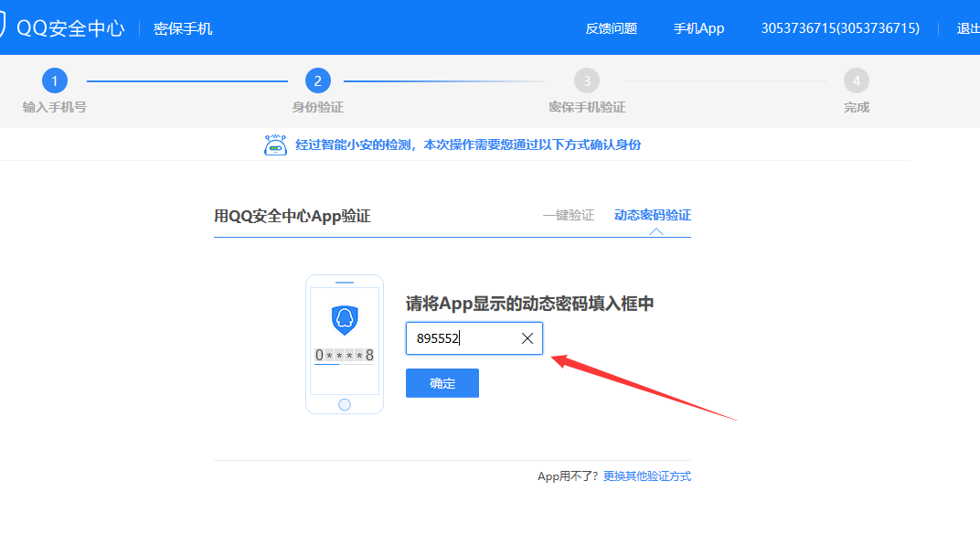The height and width of the screenshot is (556, 980).
Task: Open the 手机App link in header
Action: click(698, 28)
